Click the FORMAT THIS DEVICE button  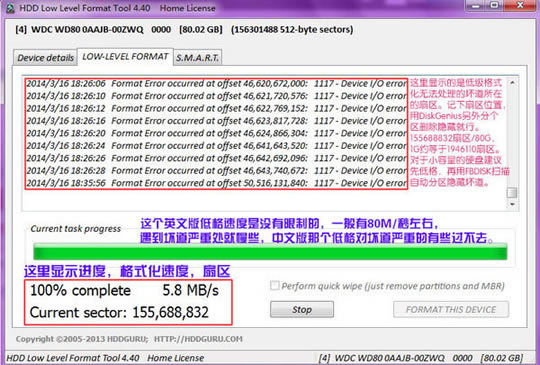pyautogui.click(x=451, y=310)
